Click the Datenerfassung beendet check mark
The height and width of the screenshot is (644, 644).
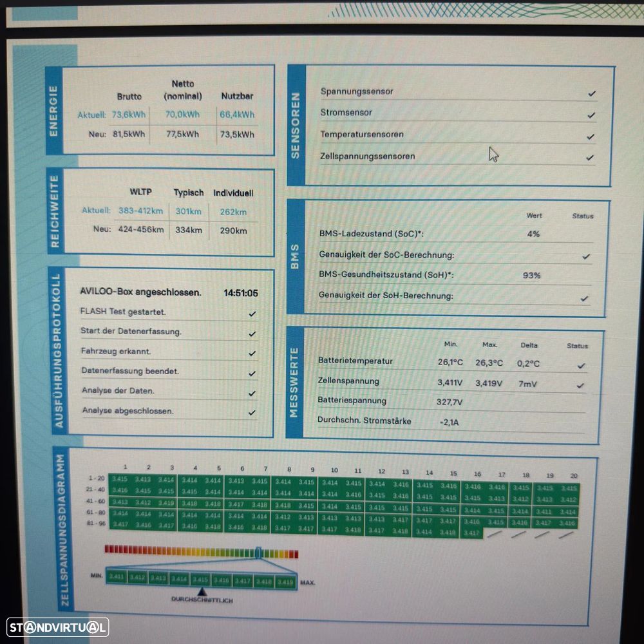(x=252, y=374)
